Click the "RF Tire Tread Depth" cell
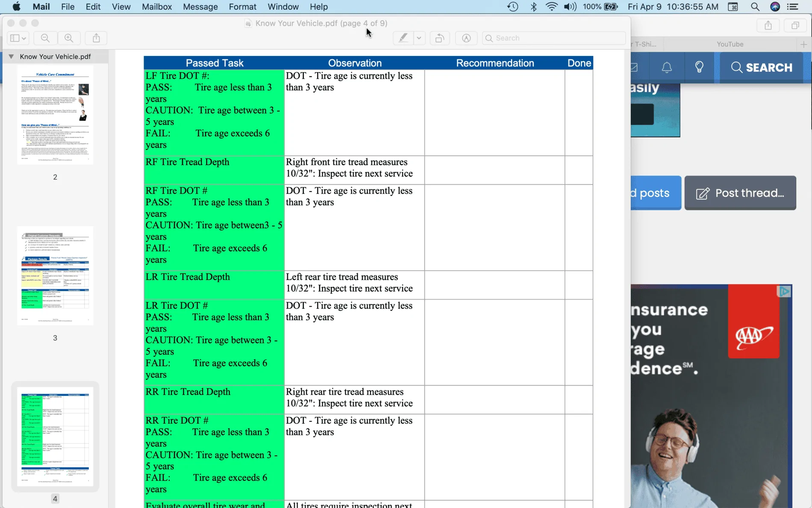The width and height of the screenshot is (812, 508). click(214, 170)
